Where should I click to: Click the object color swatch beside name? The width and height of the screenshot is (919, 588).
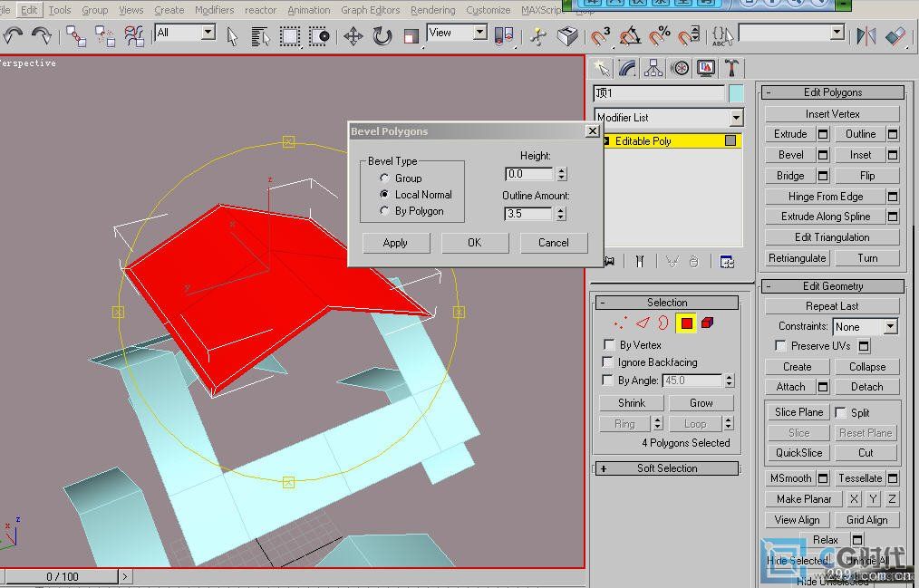click(x=736, y=93)
